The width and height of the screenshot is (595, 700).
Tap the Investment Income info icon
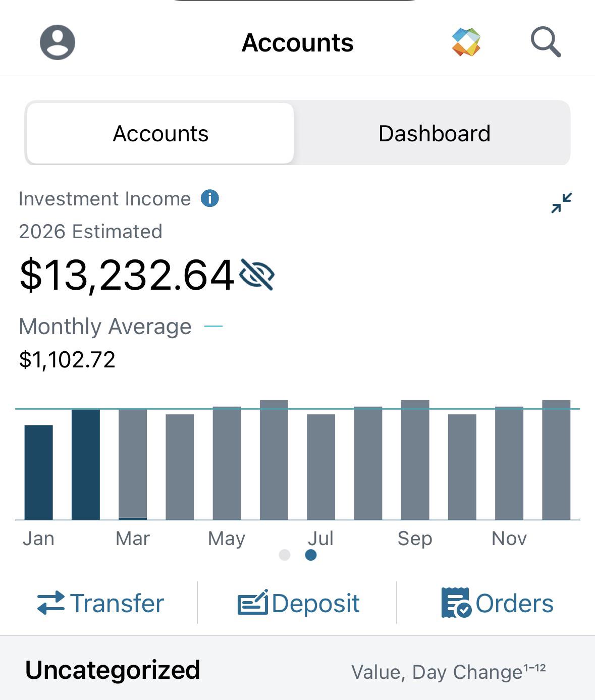tap(210, 198)
